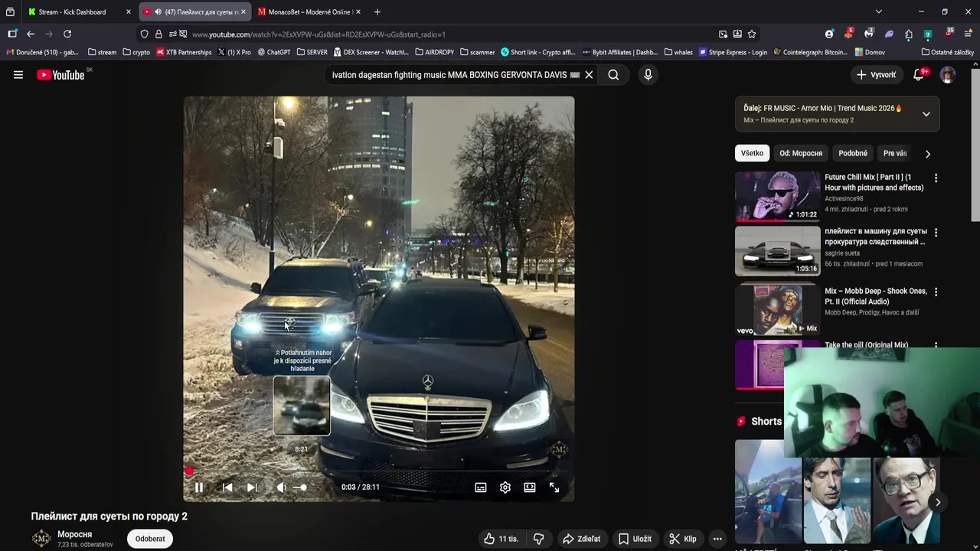Switch to Monacoбет browser tab
The width and height of the screenshot is (980, 551).
point(309,11)
